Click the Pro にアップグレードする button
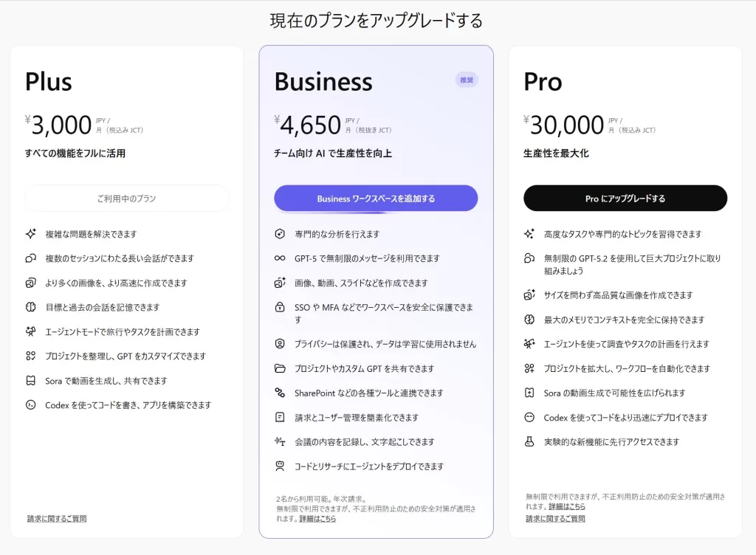Viewport: 756px width, 555px height. point(625,198)
